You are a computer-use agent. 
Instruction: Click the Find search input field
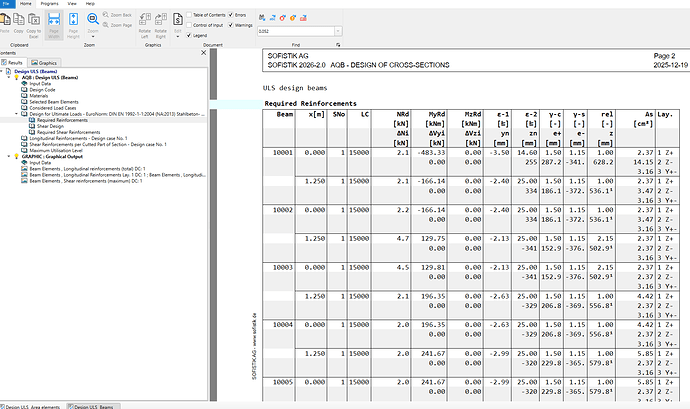tap(295, 32)
